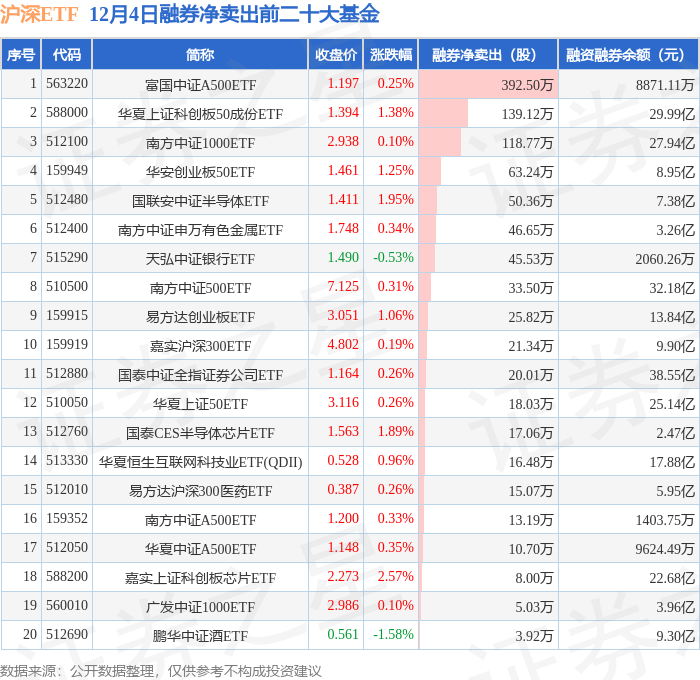Select fund name 南方中证申万有色金属ETF
This screenshot has height=680, width=700.
200,230
